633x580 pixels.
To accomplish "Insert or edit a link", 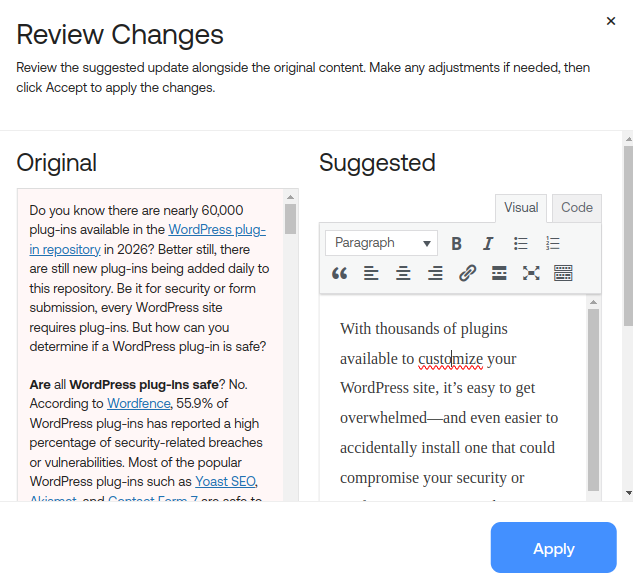I will coord(467,273).
